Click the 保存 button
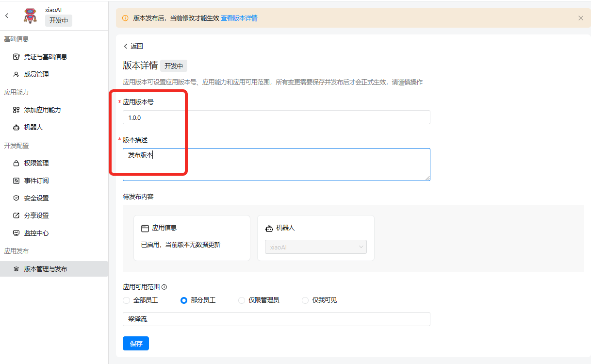The height and width of the screenshot is (364, 591). (x=136, y=343)
